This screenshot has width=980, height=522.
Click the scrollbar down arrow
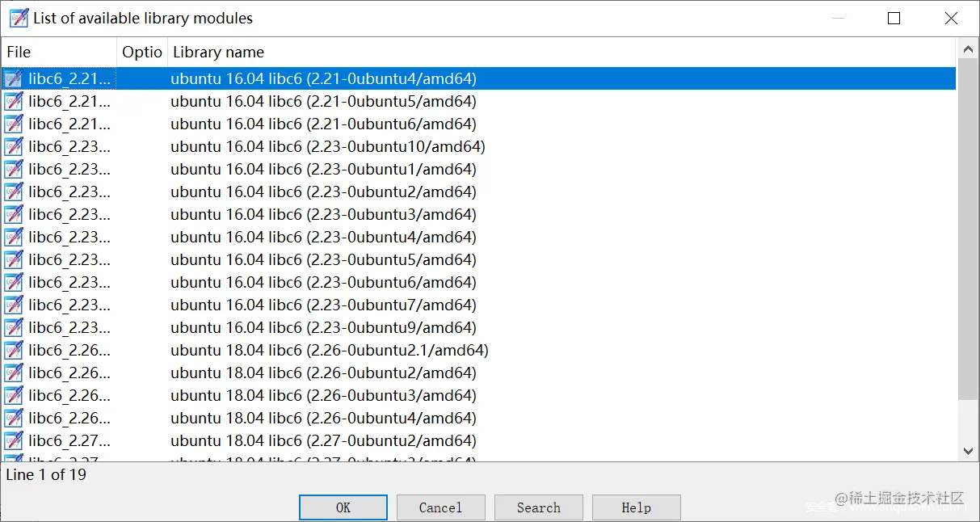click(x=968, y=451)
